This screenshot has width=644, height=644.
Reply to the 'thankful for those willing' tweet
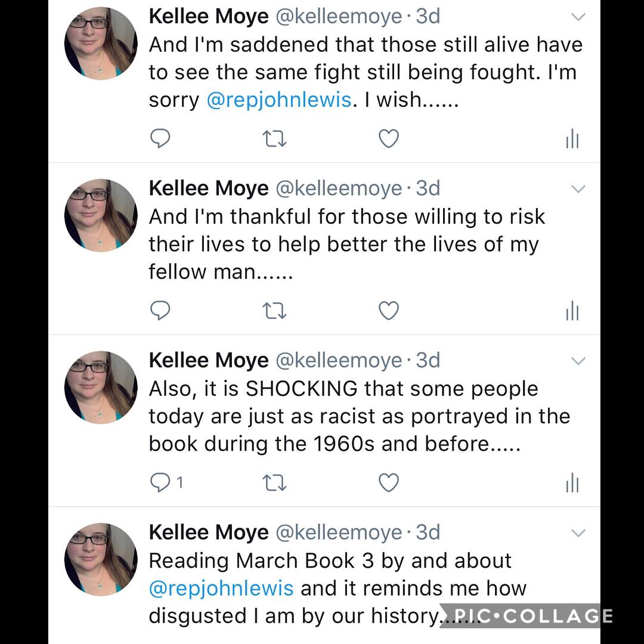[x=160, y=311]
